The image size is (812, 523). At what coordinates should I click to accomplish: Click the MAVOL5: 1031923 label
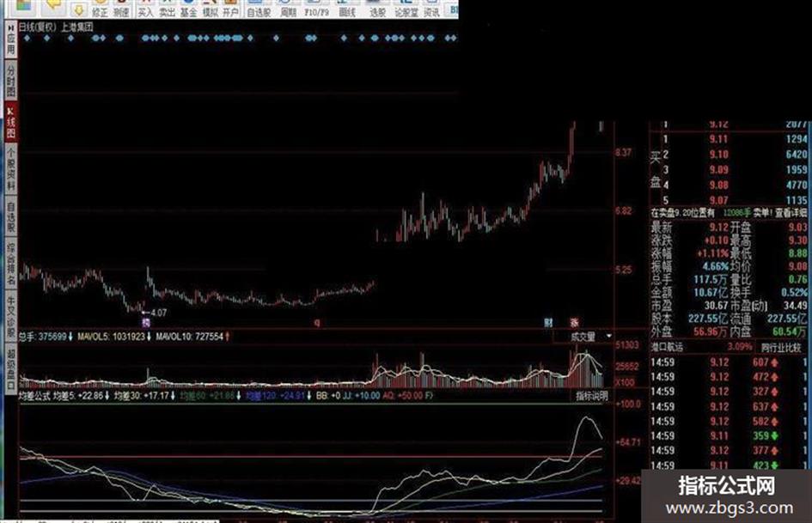coord(114,337)
